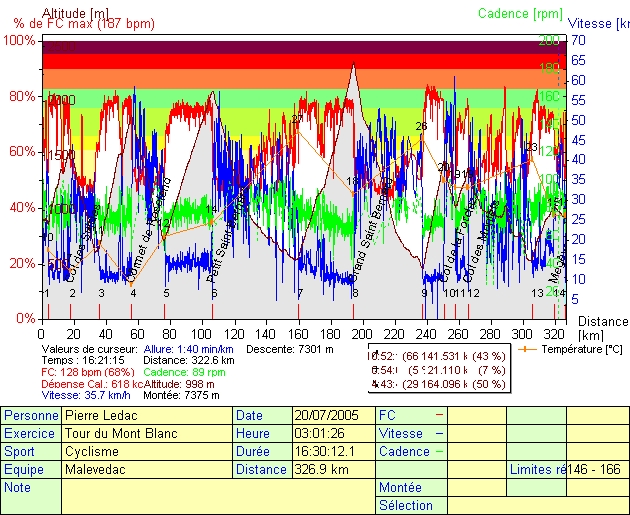
Task: Click the empty Sélection value field
Action: 538,505
